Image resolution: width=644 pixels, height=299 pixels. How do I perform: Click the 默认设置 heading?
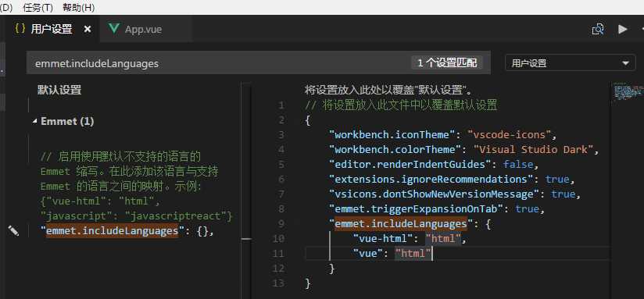click(x=59, y=90)
